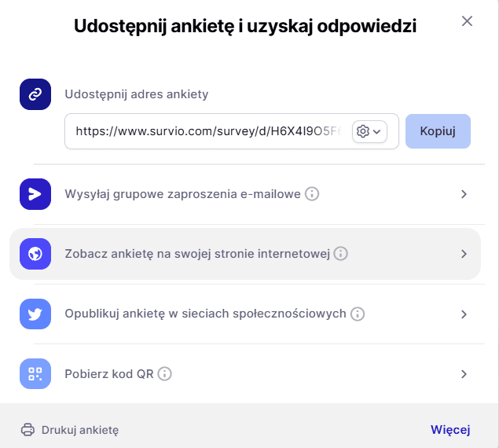499x448 pixels.
Task: Copy the survey link with Kopiuj
Action: 438,131
